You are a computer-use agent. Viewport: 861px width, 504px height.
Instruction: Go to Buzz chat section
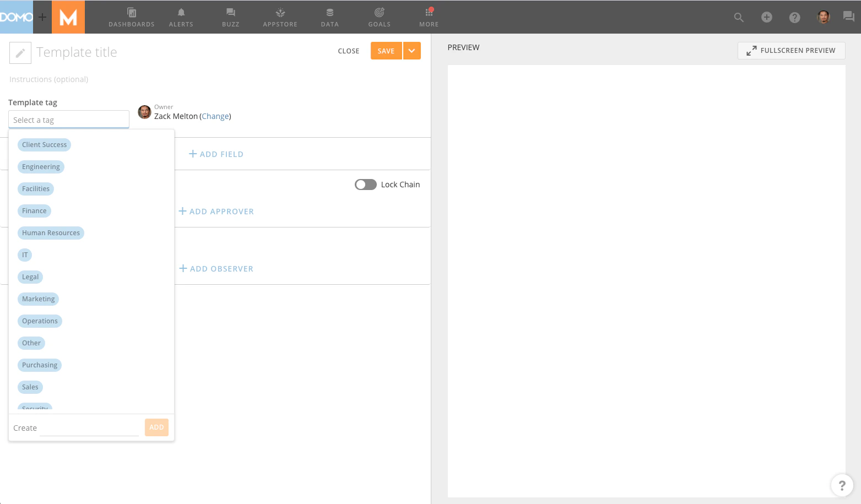231,17
